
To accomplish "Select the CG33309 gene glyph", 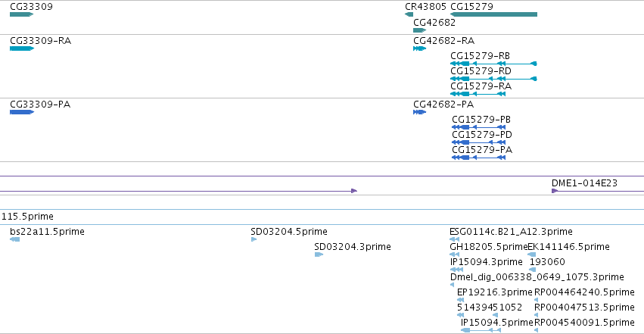I will (21, 14).
